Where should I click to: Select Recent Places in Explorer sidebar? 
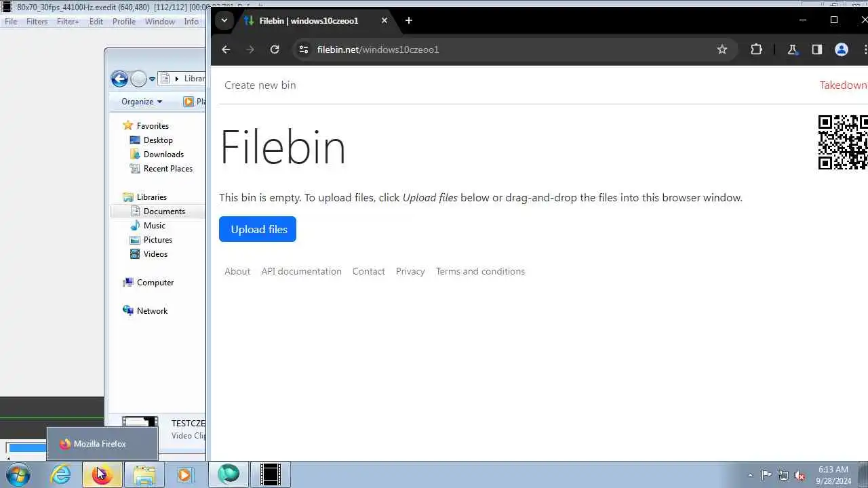[x=168, y=169]
